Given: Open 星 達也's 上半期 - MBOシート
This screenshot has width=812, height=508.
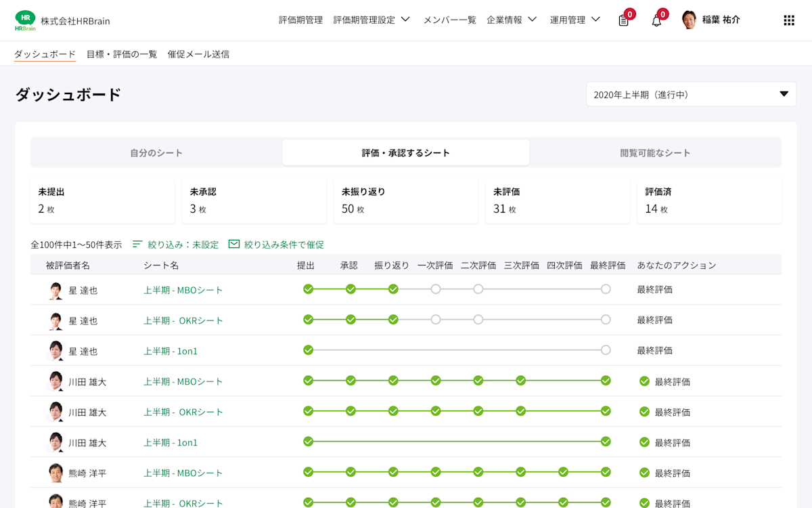Looking at the screenshot, I should [x=183, y=290].
